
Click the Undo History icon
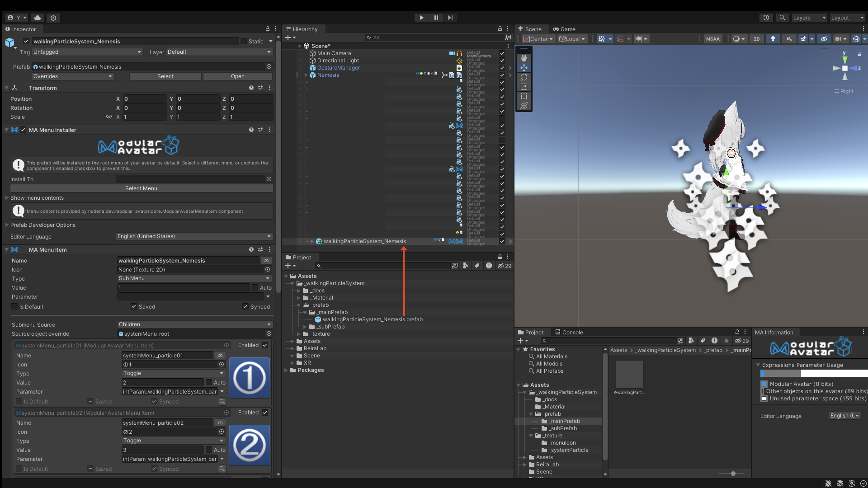pos(766,18)
